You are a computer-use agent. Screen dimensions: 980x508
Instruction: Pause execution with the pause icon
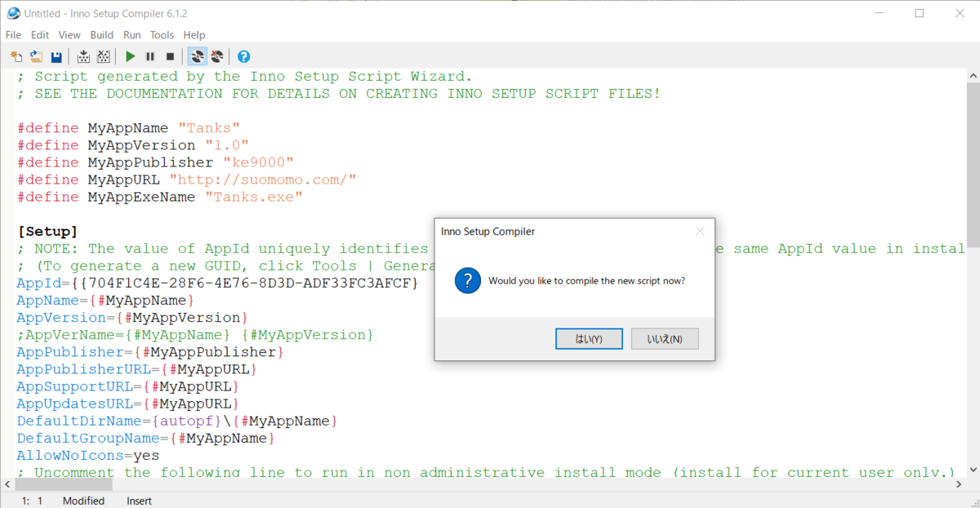[150, 56]
